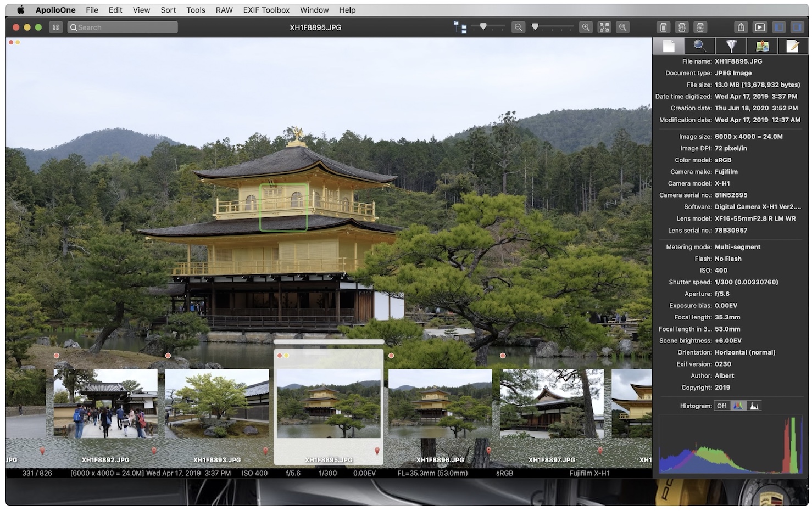Select the XH1F8892.JPG thumbnail
Viewport: 812px width, 511px height.
point(105,403)
